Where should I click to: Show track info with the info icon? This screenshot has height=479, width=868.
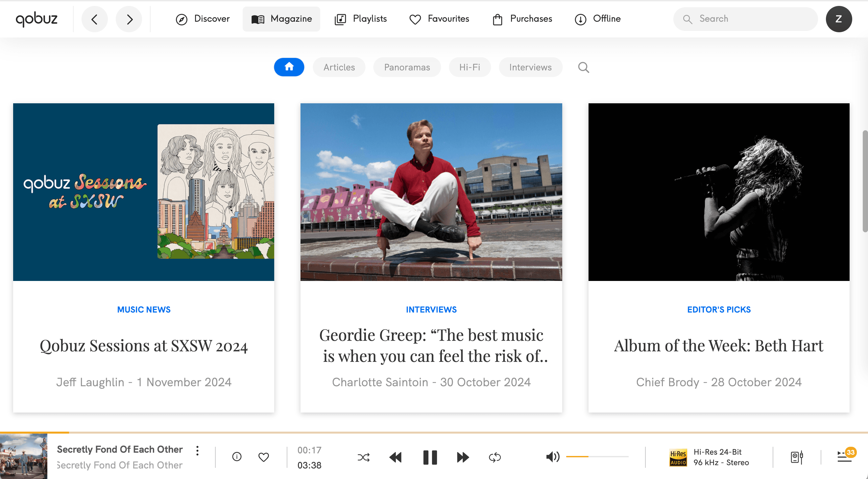click(x=237, y=457)
